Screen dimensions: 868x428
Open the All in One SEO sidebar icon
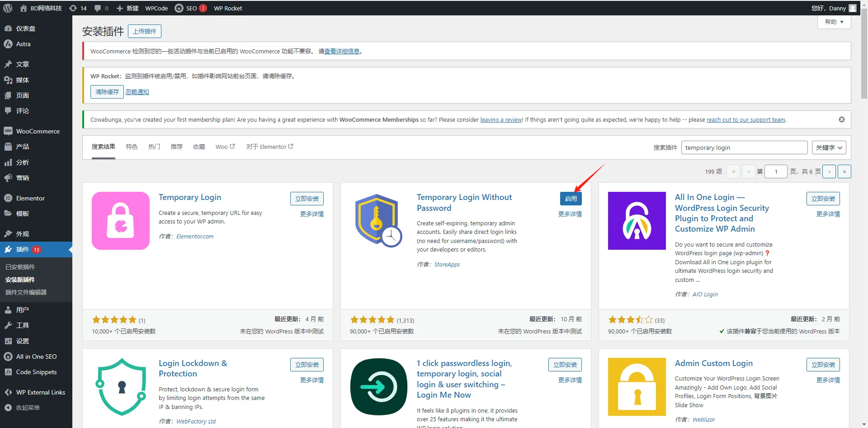click(x=8, y=357)
